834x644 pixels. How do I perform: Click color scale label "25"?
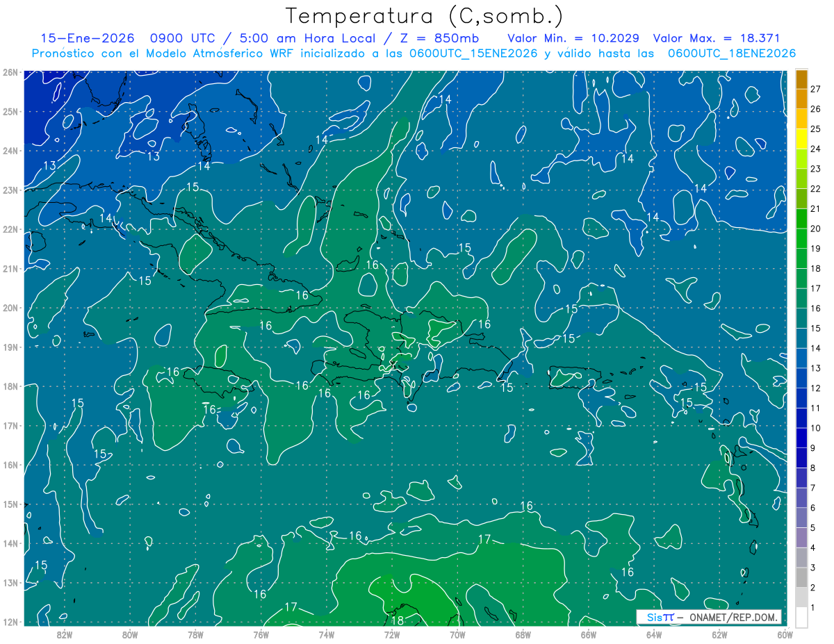pyautogui.click(x=816, y=129)
